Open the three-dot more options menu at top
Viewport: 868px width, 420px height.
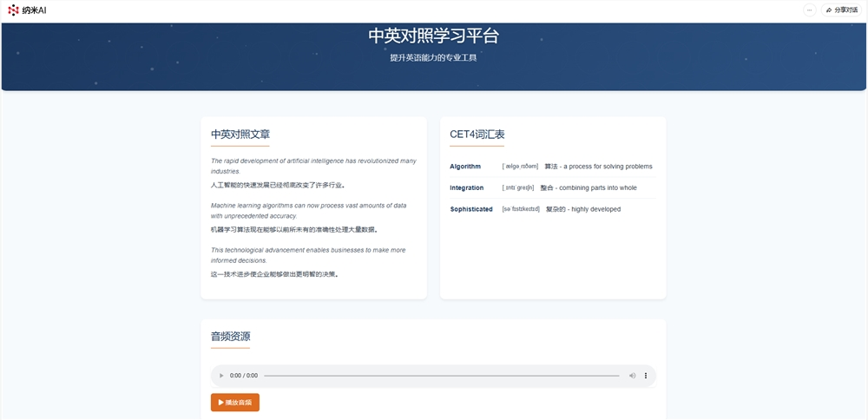pyautogui.click(x=809, y=10)
